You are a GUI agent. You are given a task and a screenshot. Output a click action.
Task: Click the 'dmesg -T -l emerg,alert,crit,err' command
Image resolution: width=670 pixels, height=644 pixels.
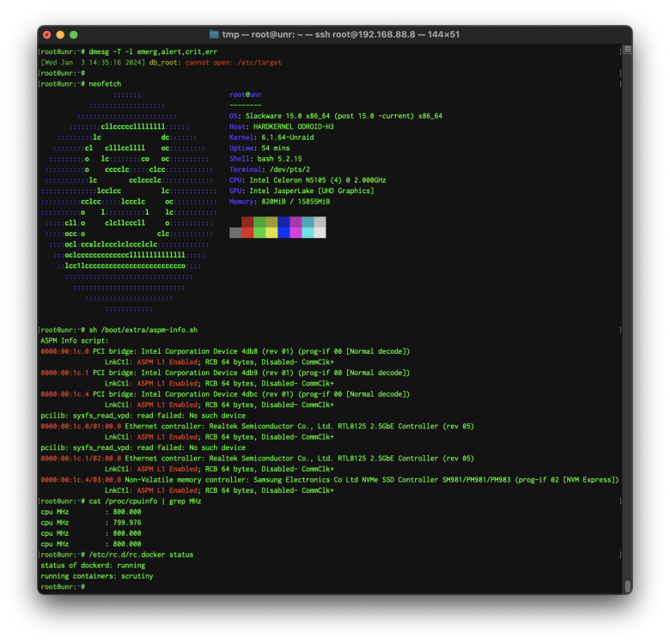153,52
